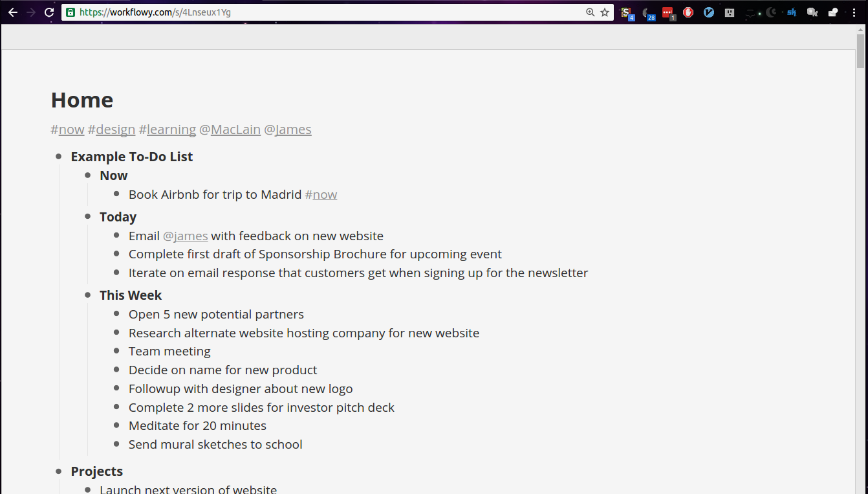Click the vertical scrollbar thumb
868x494 pixels.
(x=860, y=52)
